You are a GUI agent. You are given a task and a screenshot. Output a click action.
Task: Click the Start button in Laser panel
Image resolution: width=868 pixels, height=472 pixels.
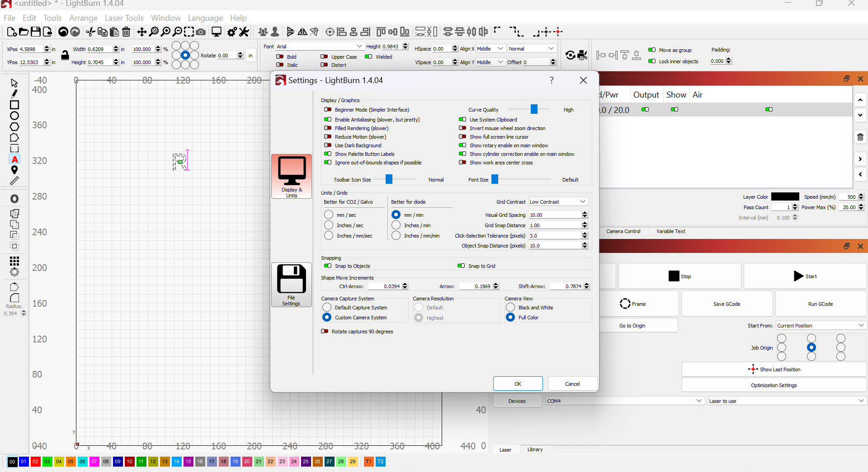pyautogui.click(x=805, y=276)
